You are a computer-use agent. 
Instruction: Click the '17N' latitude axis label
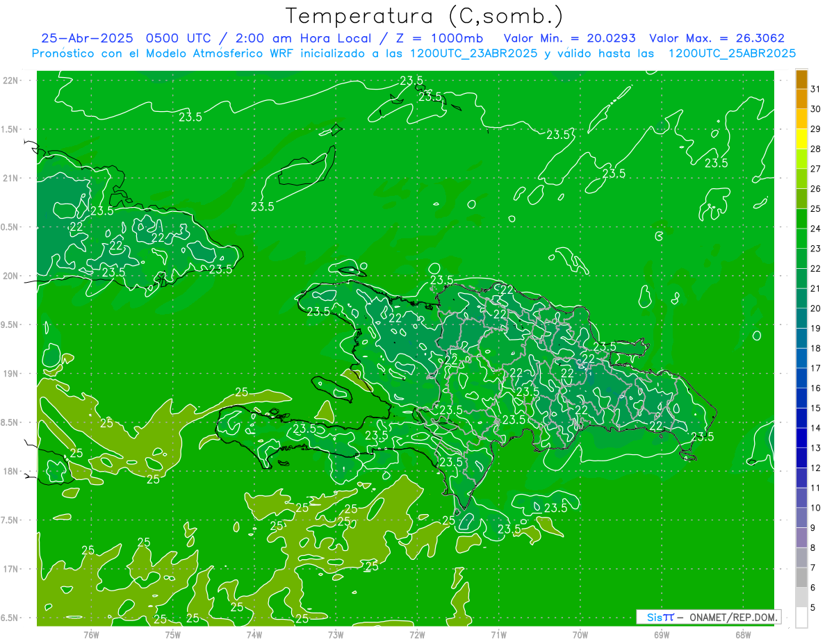point(10,569)
